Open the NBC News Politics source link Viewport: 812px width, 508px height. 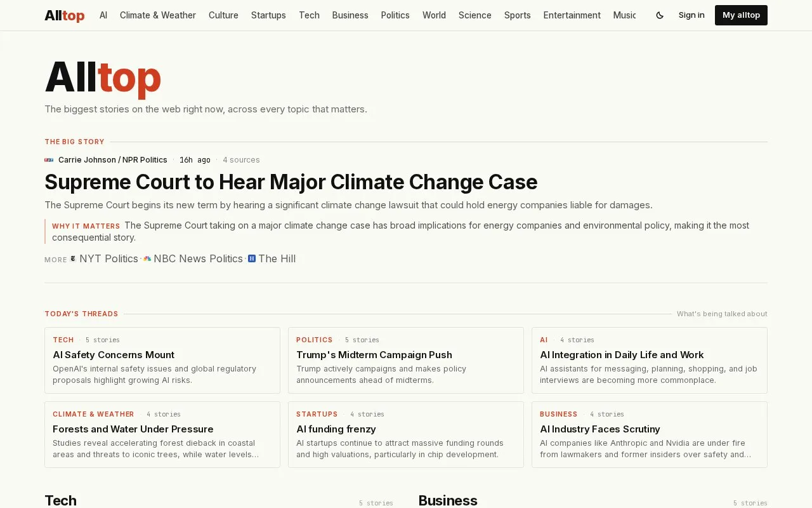(x=198, y=258)
